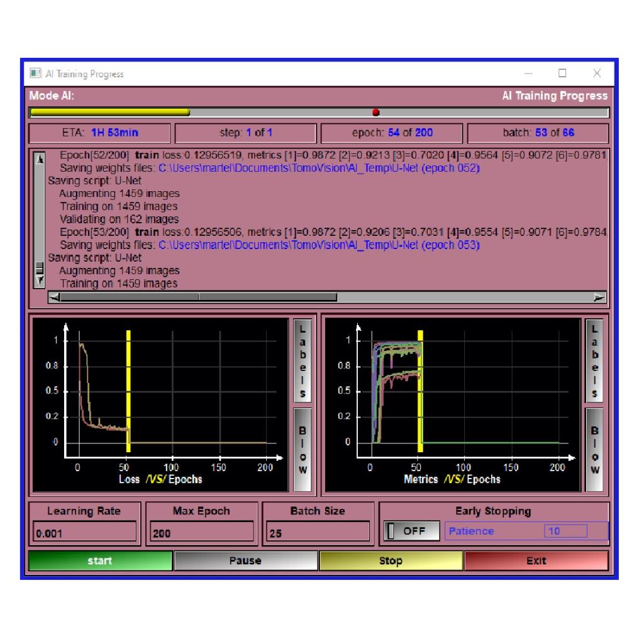
Task: Stop the training run
Action: coord(391,560)
